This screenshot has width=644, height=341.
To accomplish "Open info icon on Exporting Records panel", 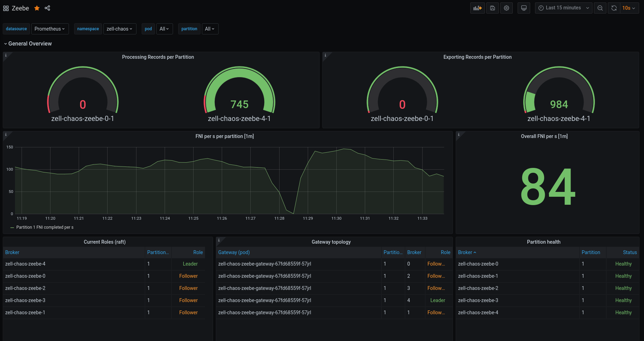I will pos(325,55).
